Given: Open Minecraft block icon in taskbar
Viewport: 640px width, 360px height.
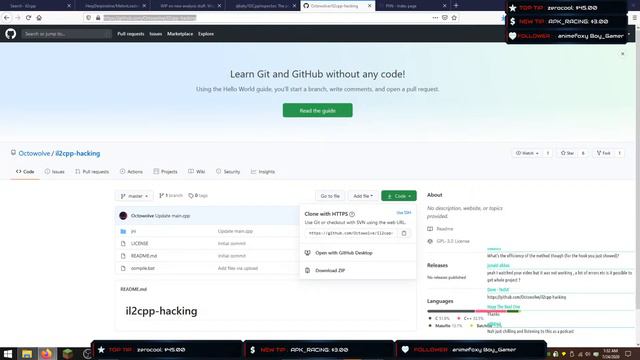Looking at the screenshot, I should coord(68,353).
